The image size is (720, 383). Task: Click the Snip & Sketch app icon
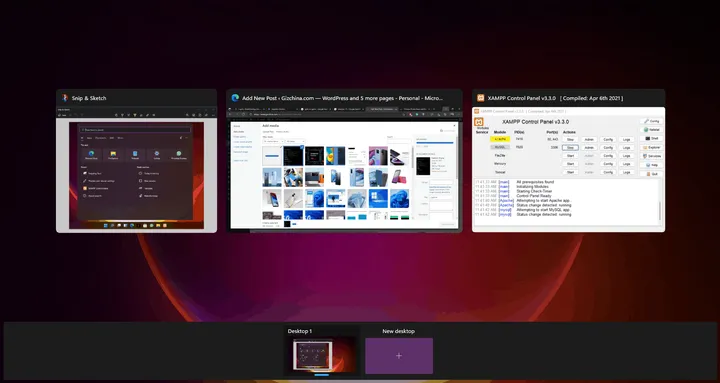65,98
